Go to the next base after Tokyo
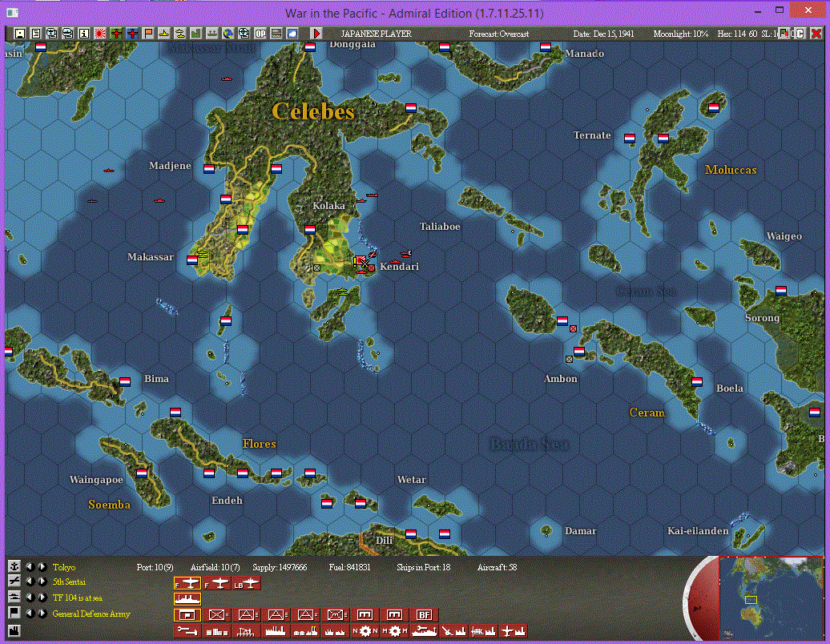The width and height of the screenshot is (830, 644). click(x=42, y=567)
